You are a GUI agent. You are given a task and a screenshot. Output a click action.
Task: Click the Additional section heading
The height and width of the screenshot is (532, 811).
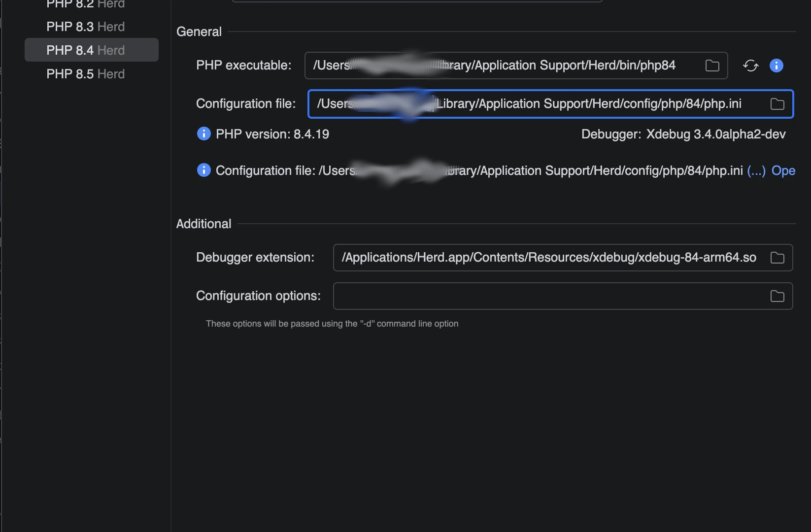pos(203,224)
